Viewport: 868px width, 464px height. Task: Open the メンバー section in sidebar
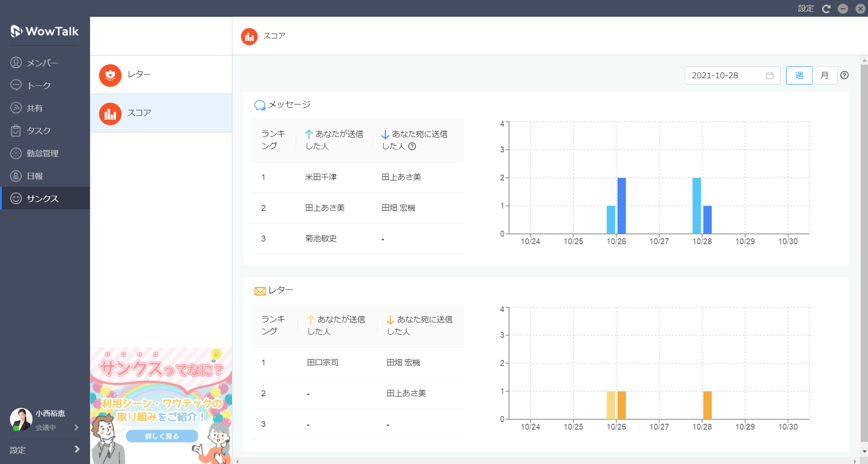click(x=45, y=63)
